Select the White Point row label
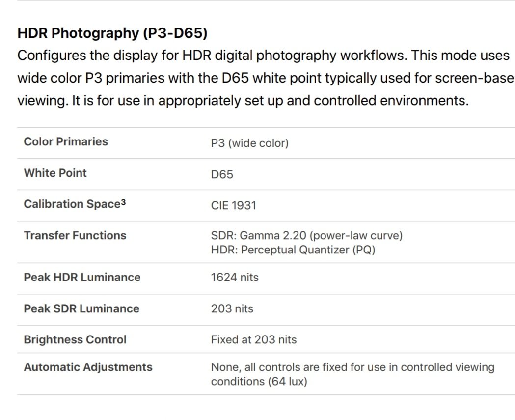Viewport: 515px width, 420px height. [55, 173]
